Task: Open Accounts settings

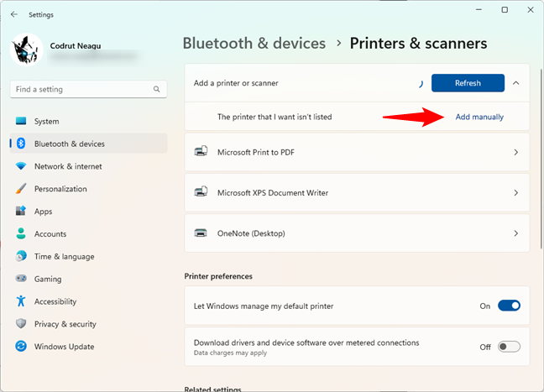Action: (88, 234)
